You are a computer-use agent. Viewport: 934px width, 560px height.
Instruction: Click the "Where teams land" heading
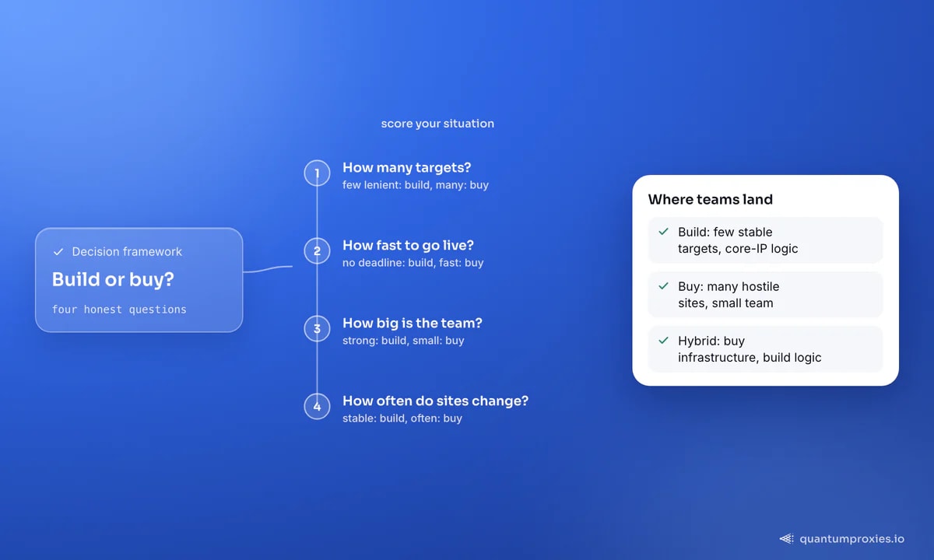click(x=711, y=199)
